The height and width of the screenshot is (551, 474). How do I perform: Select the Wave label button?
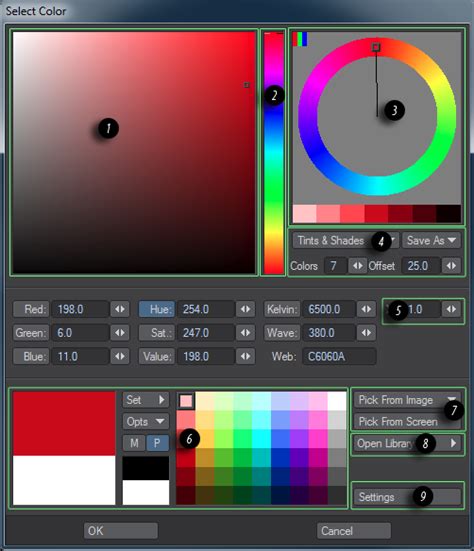(282, 333)
